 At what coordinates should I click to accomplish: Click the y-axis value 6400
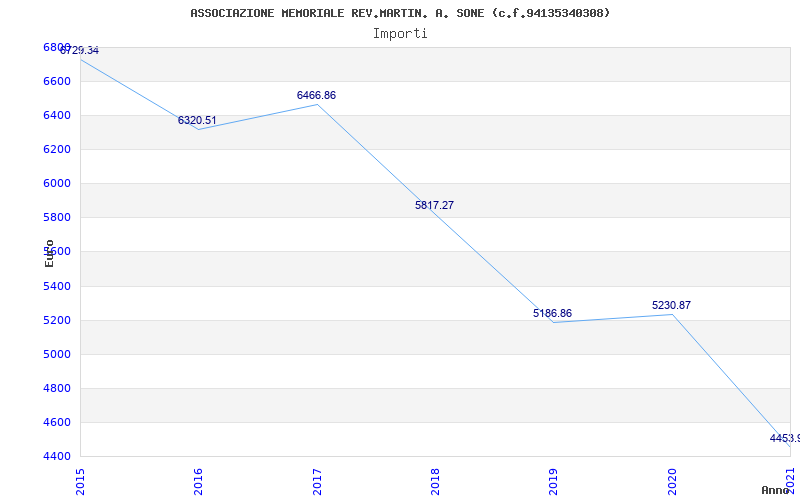(57, 115)
